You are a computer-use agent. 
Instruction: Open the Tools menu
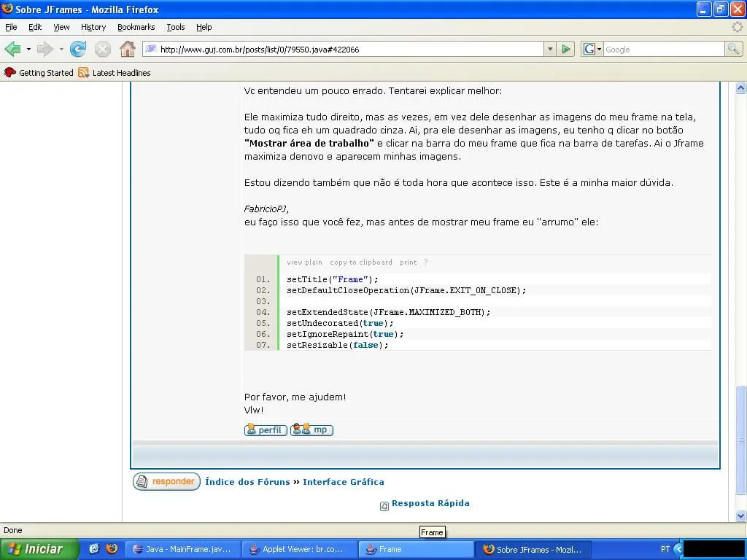point(175,27)
